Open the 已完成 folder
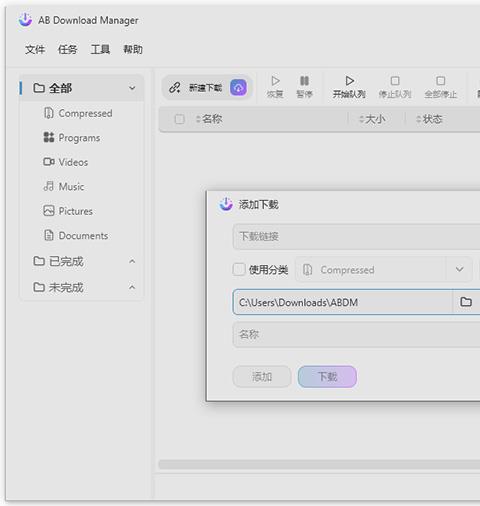 pos(58,261)
